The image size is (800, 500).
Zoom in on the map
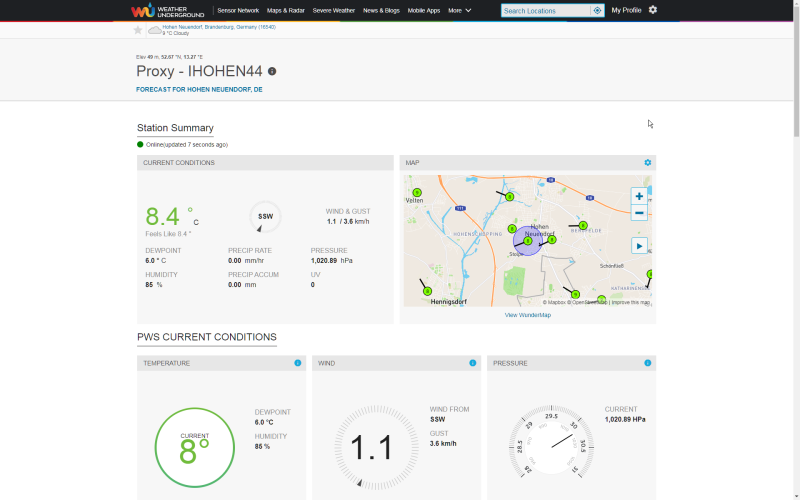[639, 196]
